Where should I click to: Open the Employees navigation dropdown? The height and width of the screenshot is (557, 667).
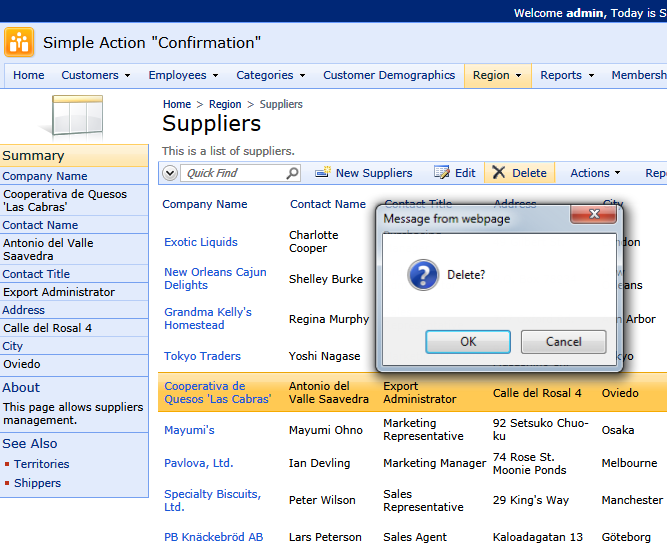pyautogui.click(x=183, y=75)
